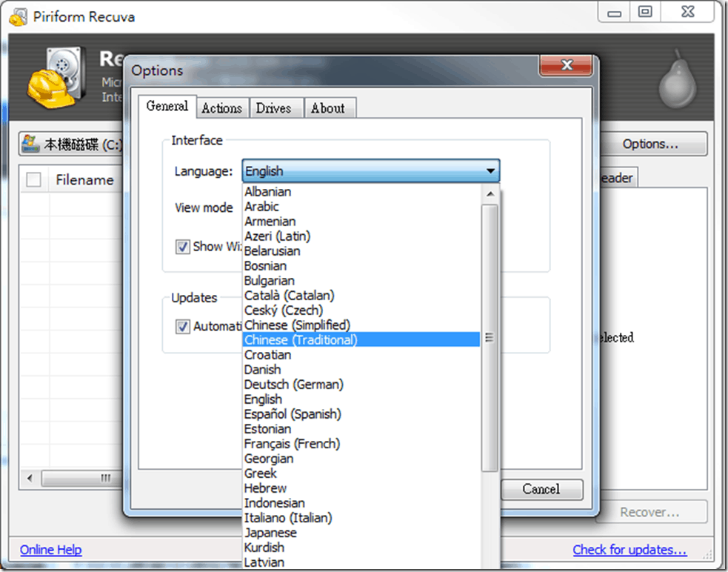
Task: Select Indonesian from the language list
Action: coord(361,503)
